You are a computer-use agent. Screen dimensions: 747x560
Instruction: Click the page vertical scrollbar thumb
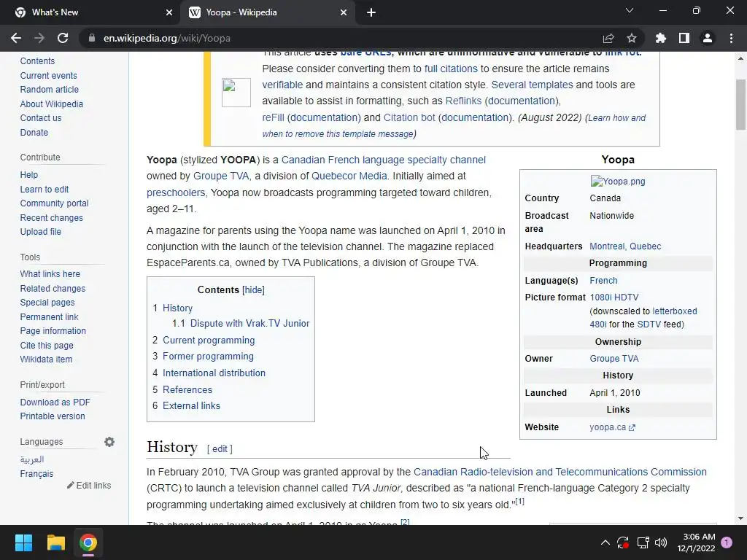[740, 104]
